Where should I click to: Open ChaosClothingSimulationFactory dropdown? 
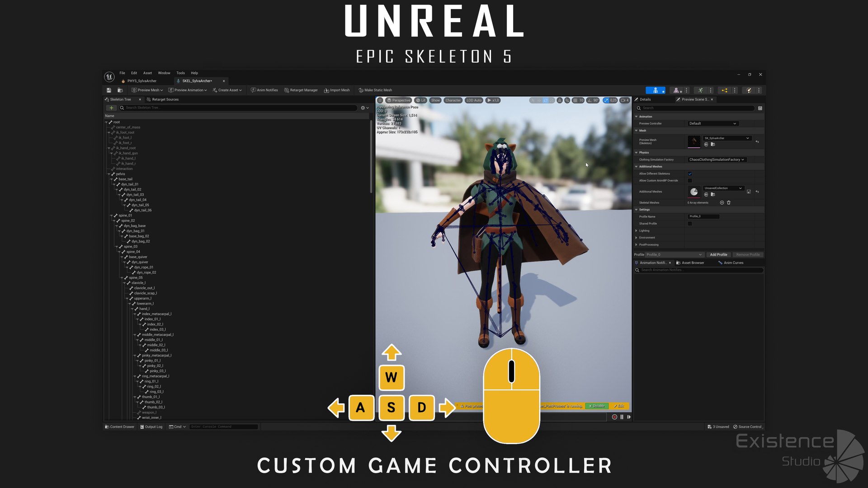(x=717, y=160)
